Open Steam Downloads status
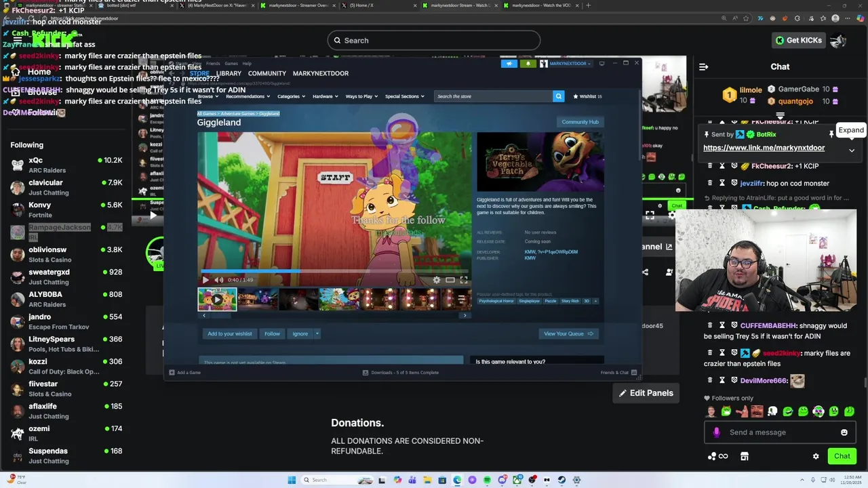The height and width of the screenshot is (488, 868). pyautogui.click(x=401, y=372)
